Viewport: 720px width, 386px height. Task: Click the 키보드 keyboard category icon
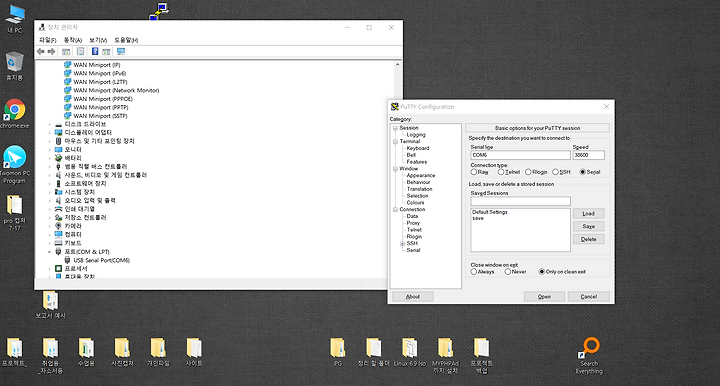[58, 243]
